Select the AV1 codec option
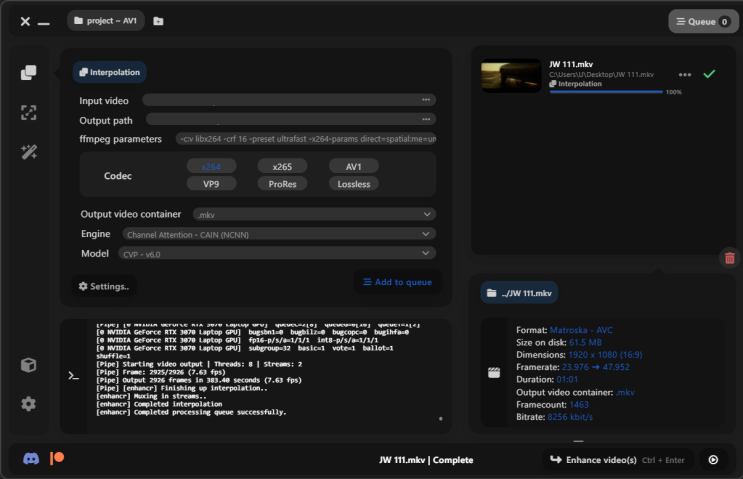 (x=353, y=166)
